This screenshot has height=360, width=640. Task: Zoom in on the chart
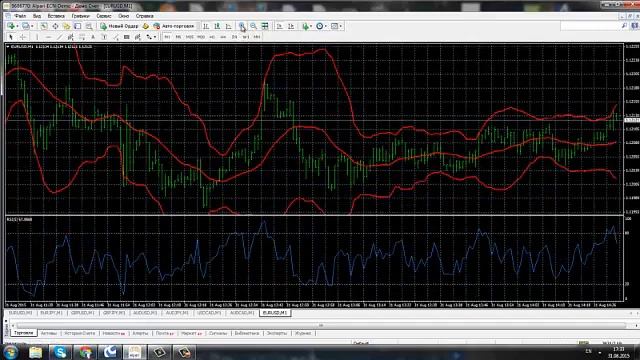pos(242,26)
